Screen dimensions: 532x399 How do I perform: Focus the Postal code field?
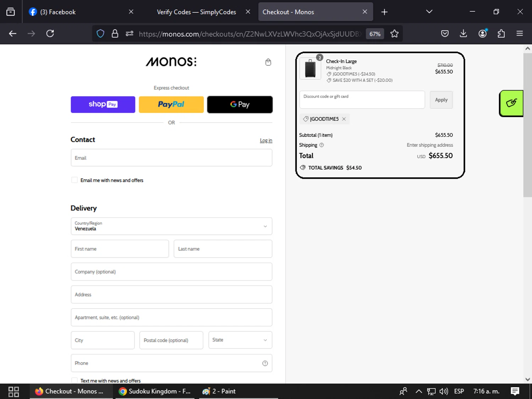pos(171,340)
